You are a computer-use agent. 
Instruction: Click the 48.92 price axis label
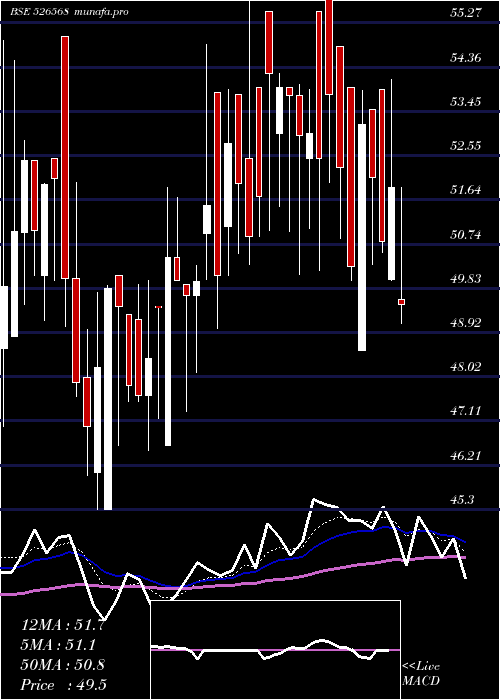tap(466, 322)
